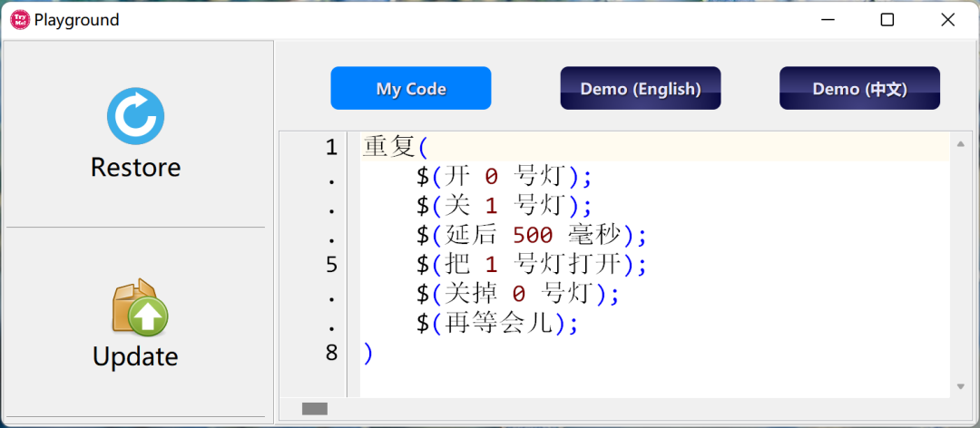Click the vertical scrollbar down arrow

pos(961,386)
